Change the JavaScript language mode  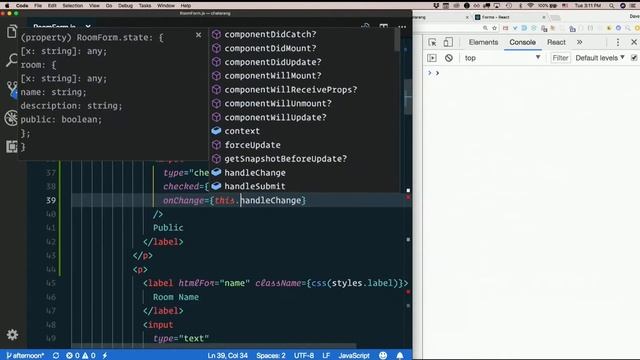354,356
